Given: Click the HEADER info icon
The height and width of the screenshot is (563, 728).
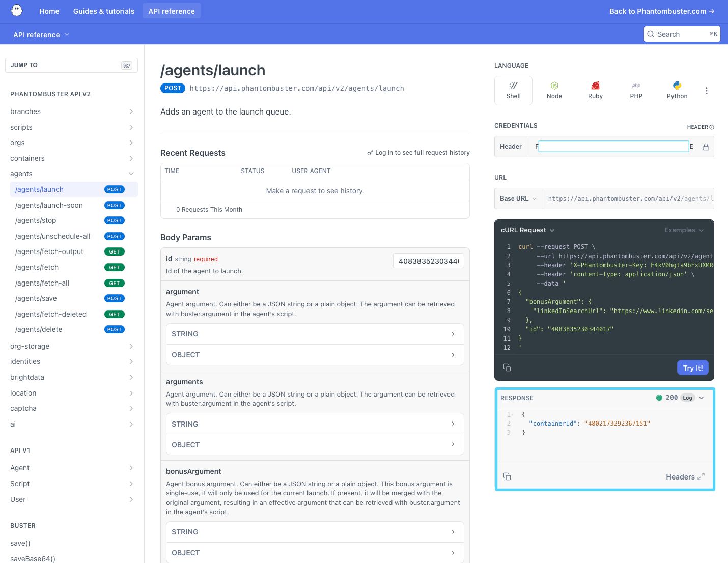Looking at the screenshot, I should tap(712, 127).
